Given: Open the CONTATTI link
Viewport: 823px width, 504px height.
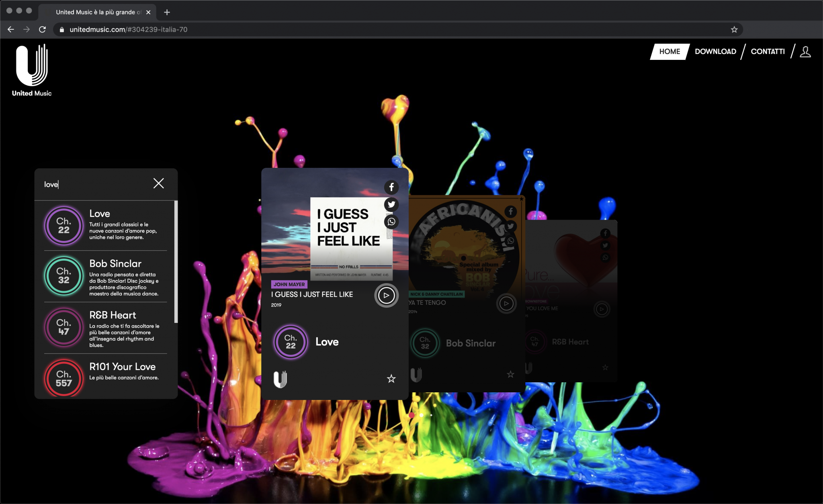Looking at the screenshot, I should [x=768, y=51].
